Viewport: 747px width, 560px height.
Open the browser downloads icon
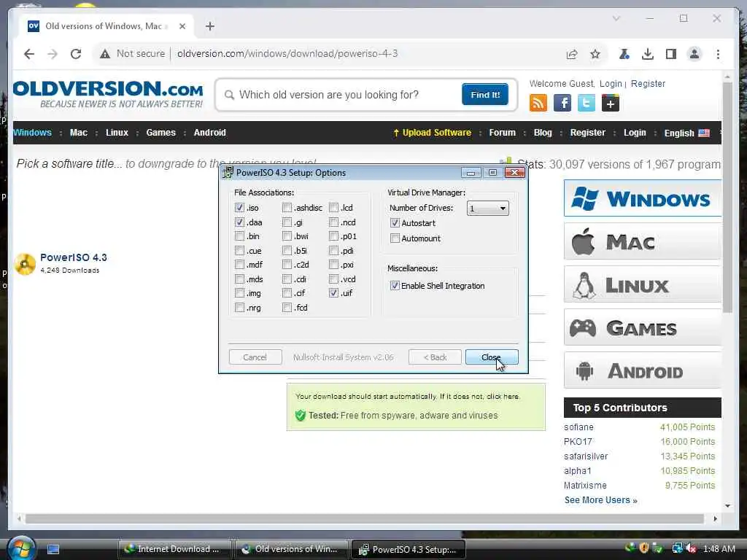point(648,54)
